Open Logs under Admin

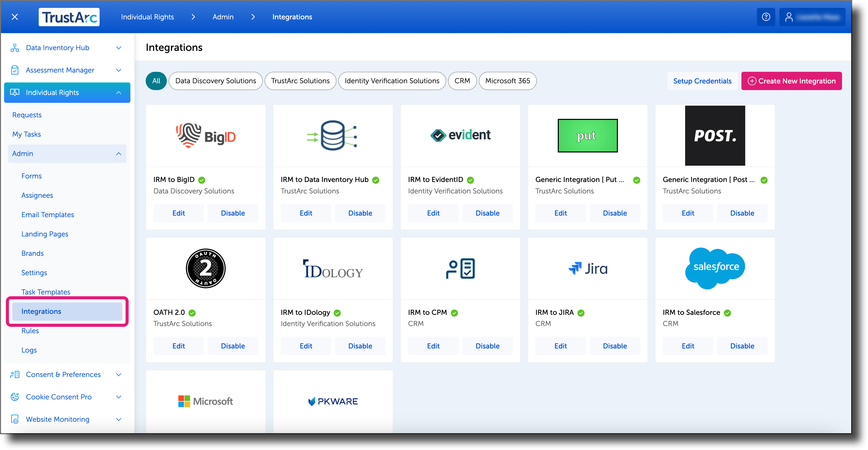[x=29, y=350]
